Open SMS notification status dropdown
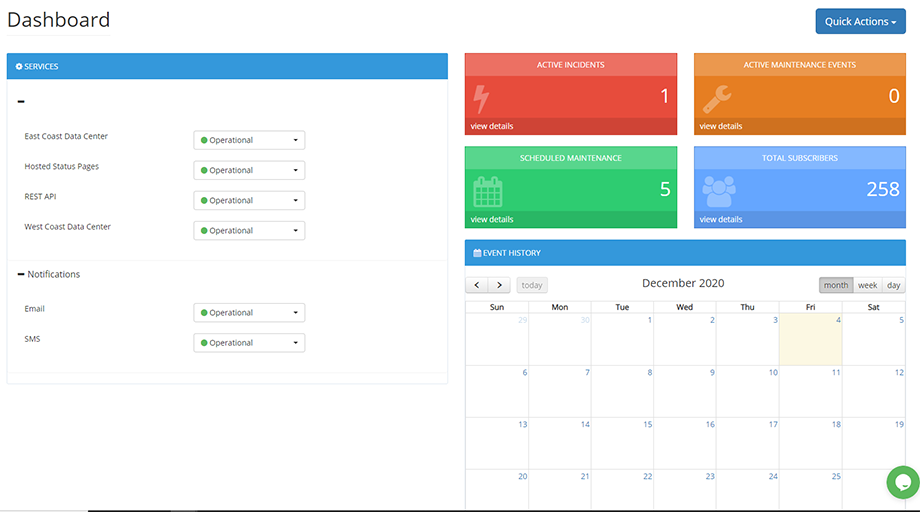The image size is (920, 512). [249, 343]
